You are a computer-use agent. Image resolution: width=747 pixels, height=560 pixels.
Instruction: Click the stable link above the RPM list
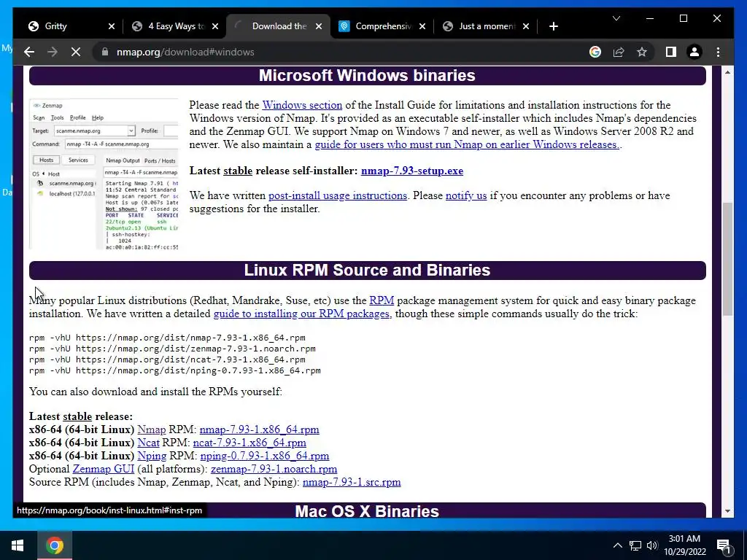[77, 416]
